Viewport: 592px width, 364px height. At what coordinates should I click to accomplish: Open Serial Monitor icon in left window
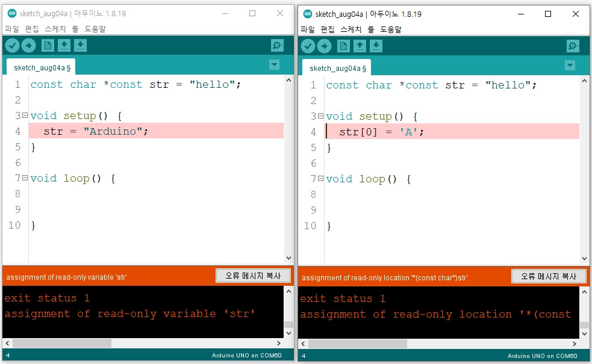pyautogui.click(x=278, y=46)
